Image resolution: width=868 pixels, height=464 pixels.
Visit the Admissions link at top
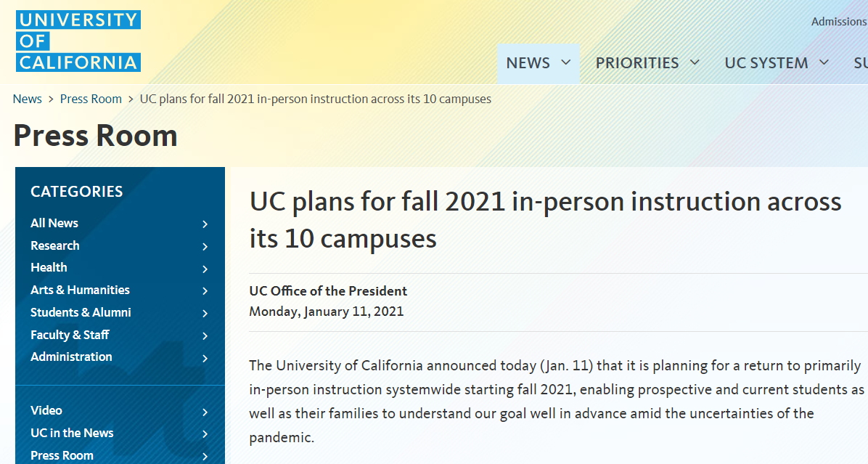point(839,22)
